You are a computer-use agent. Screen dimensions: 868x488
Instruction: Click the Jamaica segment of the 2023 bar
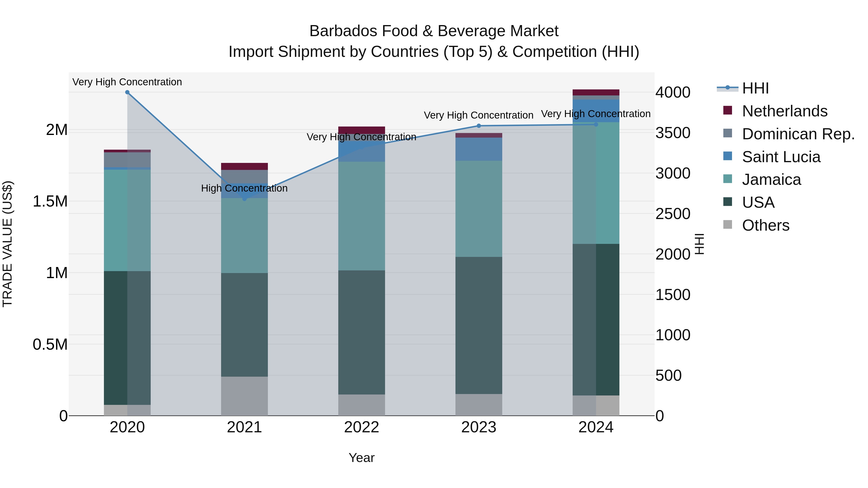click(479, 209)
